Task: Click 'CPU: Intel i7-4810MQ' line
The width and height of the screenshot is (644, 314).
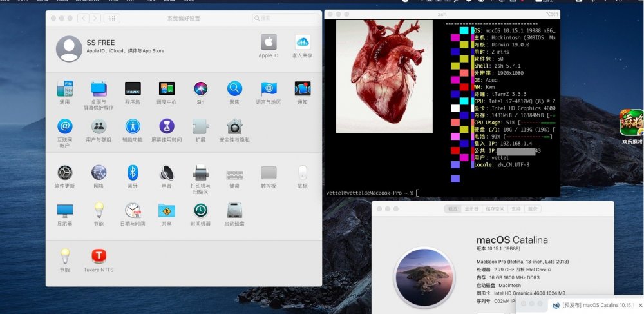Action: 515,101
